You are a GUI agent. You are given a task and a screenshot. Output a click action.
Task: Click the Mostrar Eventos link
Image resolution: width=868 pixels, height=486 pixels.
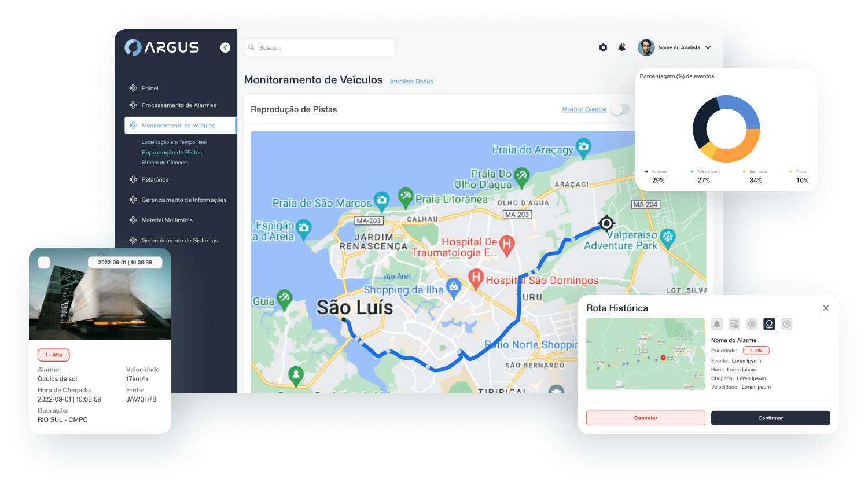pos(584,109)
